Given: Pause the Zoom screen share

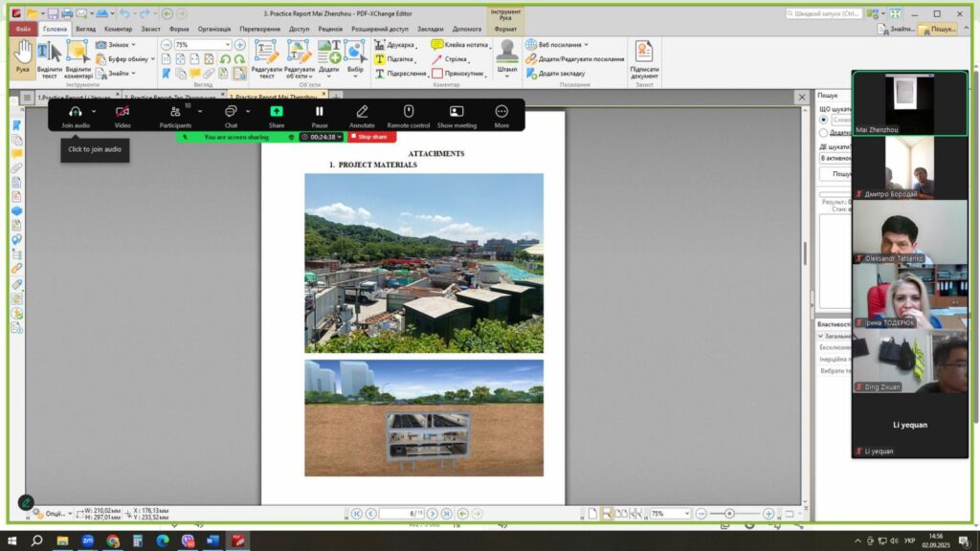Looking at the screenshot, I should (x=320, y=116).
